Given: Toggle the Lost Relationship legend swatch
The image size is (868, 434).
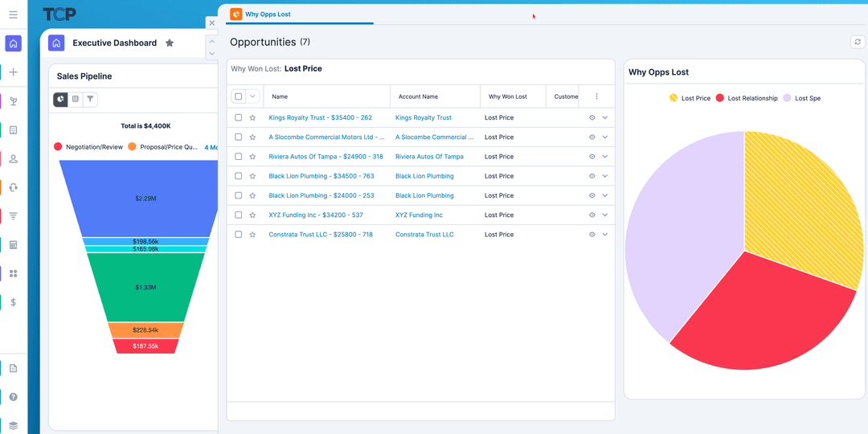Looking at the screenshot, I should coord(721,98).
